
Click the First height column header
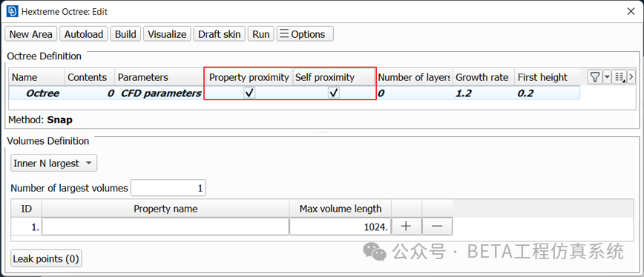click(547, 77)
